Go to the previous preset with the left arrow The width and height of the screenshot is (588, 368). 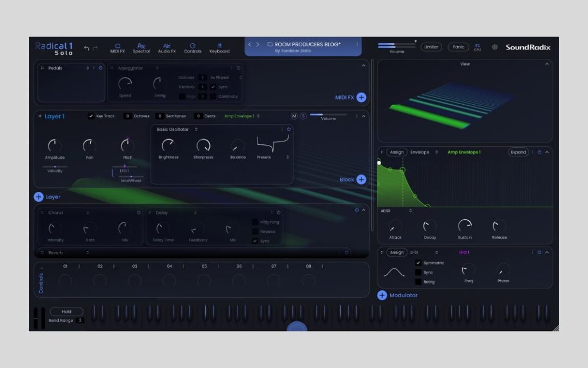tap(249, 44)
